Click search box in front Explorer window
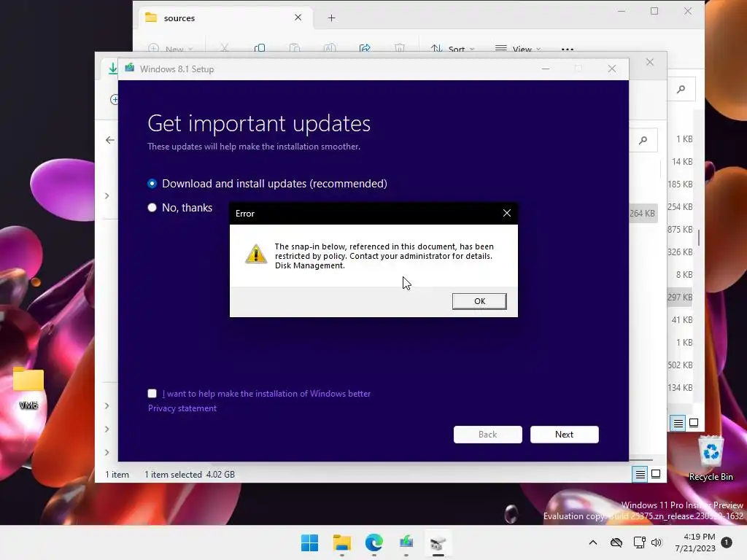This screenshot has width=747, height=560. coord(643,140)
